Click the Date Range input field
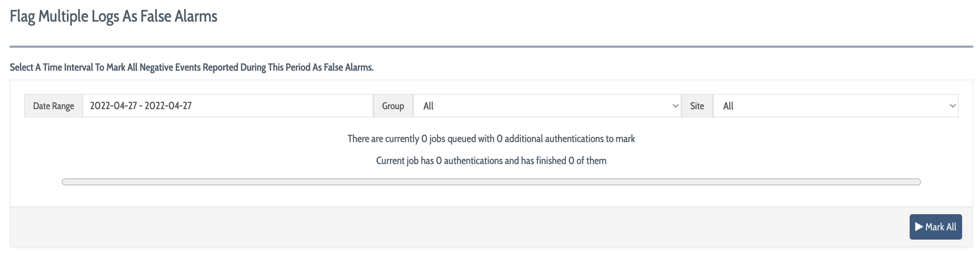980x254 pixels. 228,106
